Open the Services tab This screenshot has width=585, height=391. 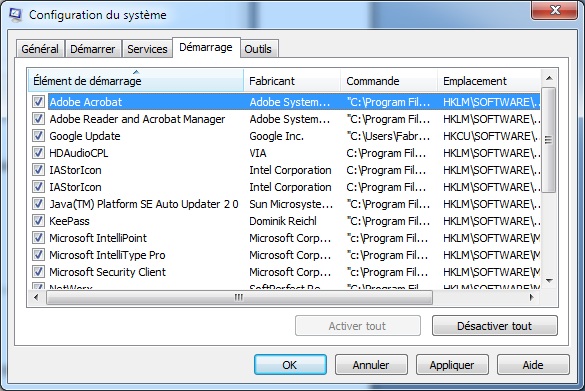[x=147, y=49]
